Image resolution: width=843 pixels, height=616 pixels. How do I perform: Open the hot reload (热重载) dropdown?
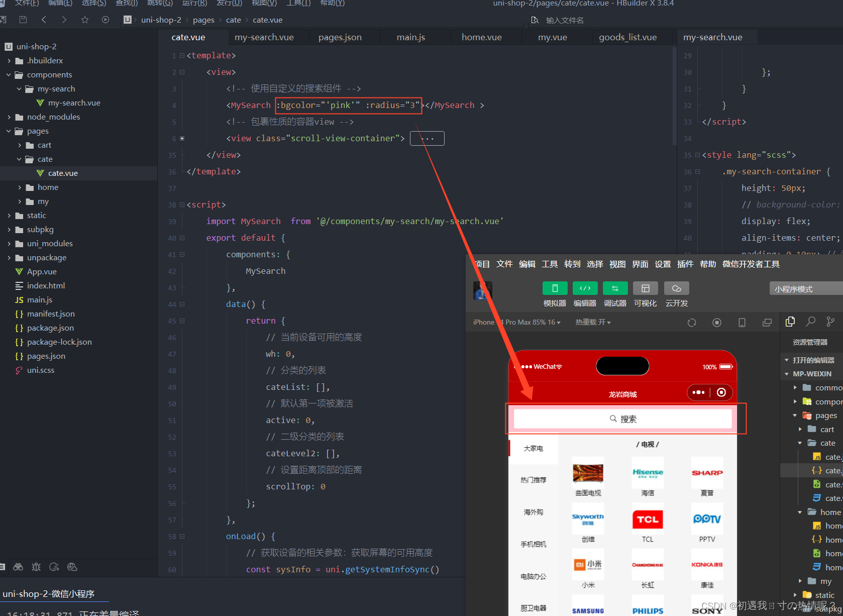593,322
